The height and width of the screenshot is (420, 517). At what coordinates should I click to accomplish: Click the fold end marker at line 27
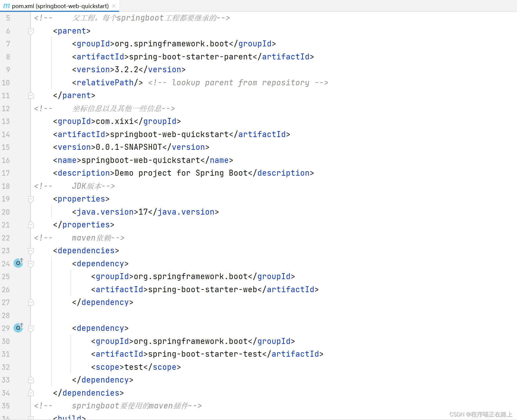point(31,302)
